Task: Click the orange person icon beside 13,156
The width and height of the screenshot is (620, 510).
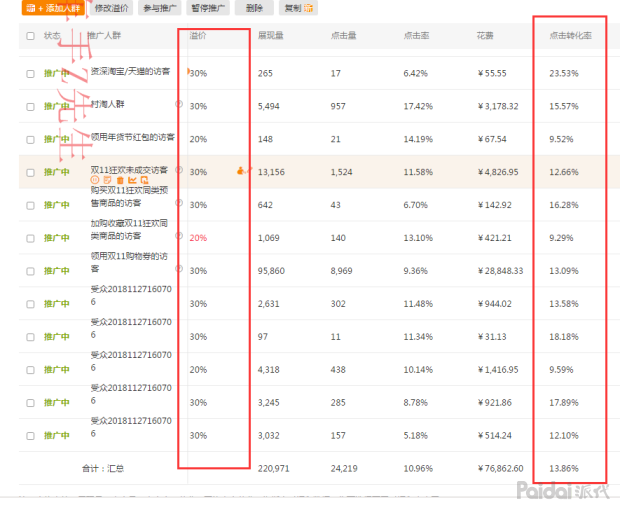Action: coord(241,171)
